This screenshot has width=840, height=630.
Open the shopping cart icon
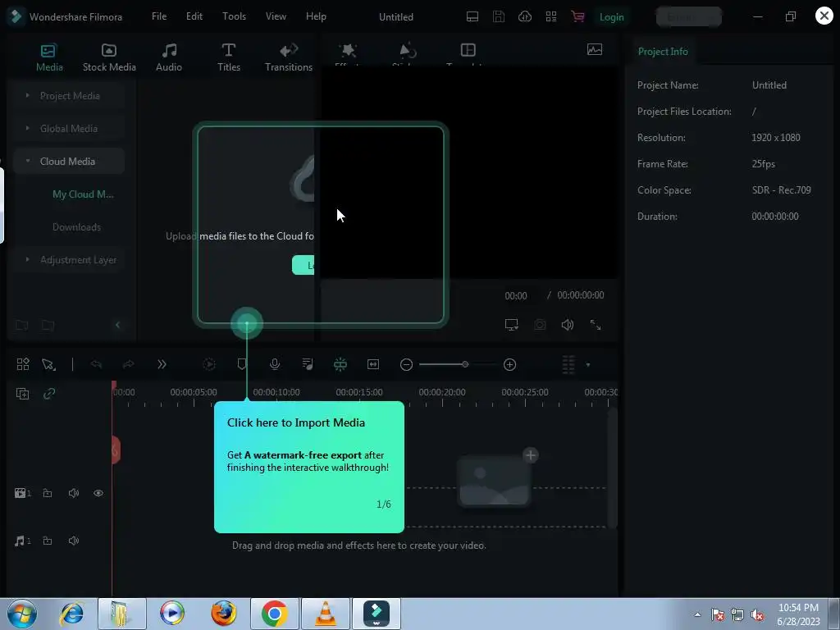click(577, 16)
